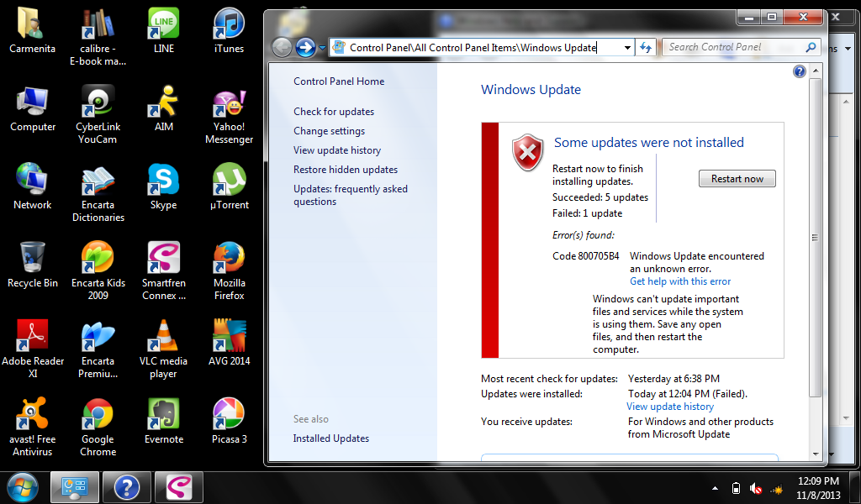Open Help and Support taskbar button
This screenshot has width=861, height=504.
tap(127, 487)
